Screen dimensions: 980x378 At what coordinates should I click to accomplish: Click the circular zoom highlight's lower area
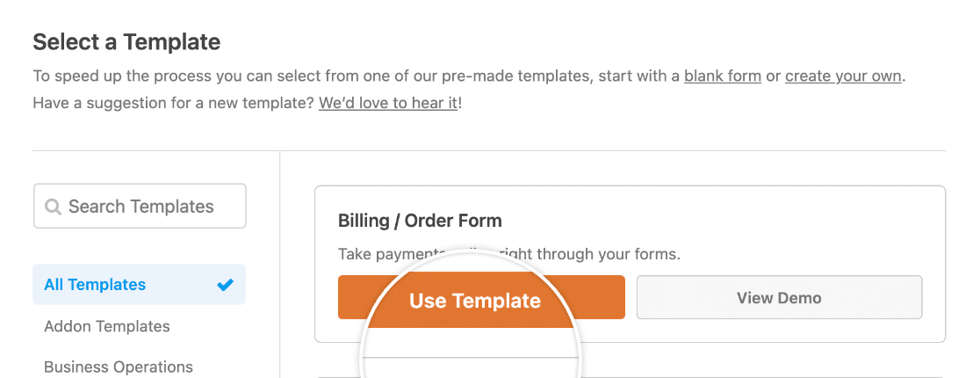[472, 352]
